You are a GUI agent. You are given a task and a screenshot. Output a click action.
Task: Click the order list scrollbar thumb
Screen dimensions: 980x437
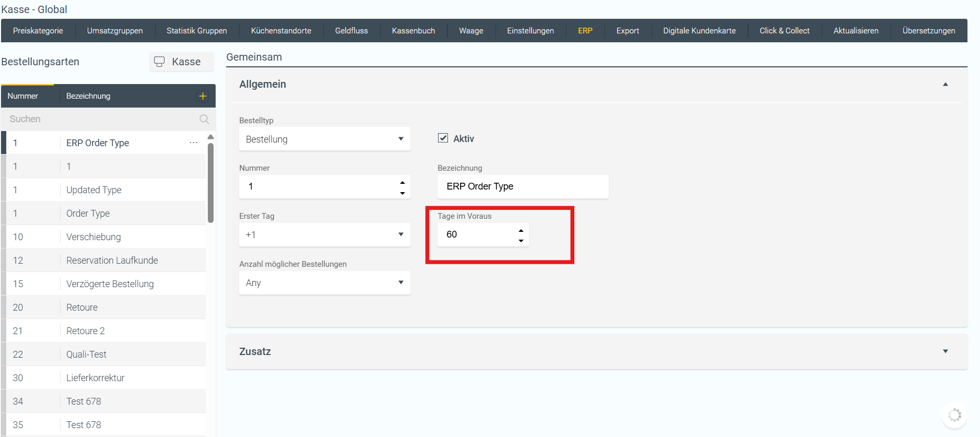[211, 183]
